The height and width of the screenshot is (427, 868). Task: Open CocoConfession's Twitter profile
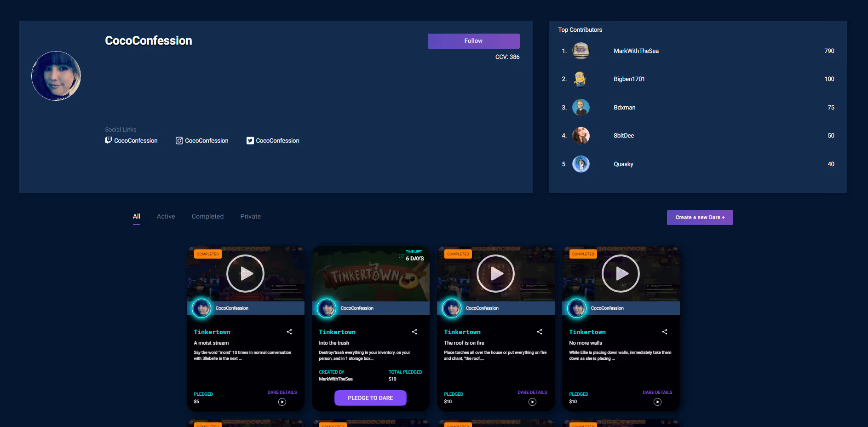(272, 140)
